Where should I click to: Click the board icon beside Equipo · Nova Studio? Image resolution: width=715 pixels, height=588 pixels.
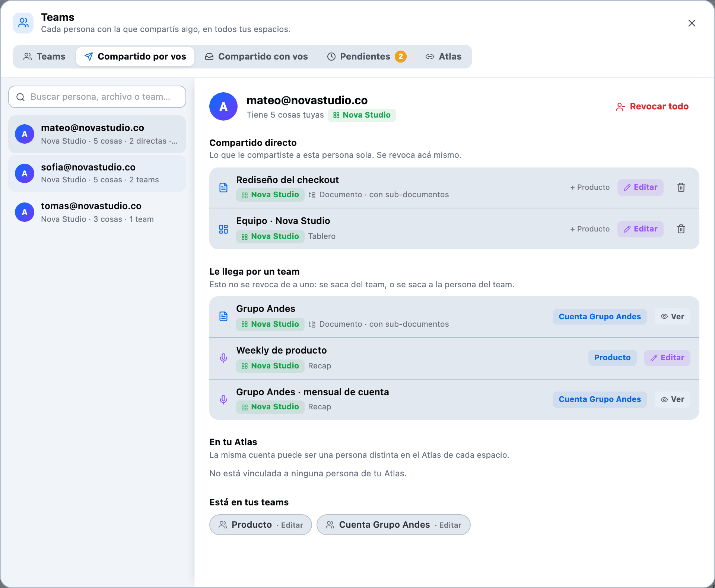pyautogui.click(x=223, y=229)
